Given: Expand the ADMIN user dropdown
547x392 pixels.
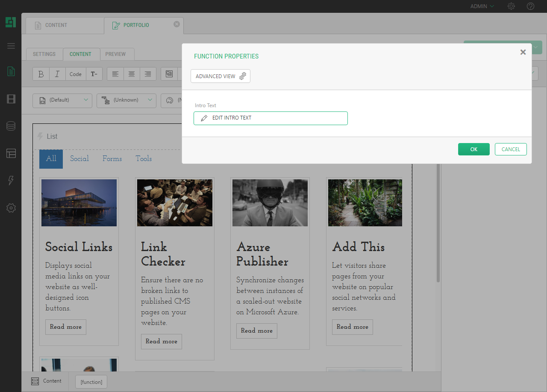Looking at the screenshot, I should [482, 6].
